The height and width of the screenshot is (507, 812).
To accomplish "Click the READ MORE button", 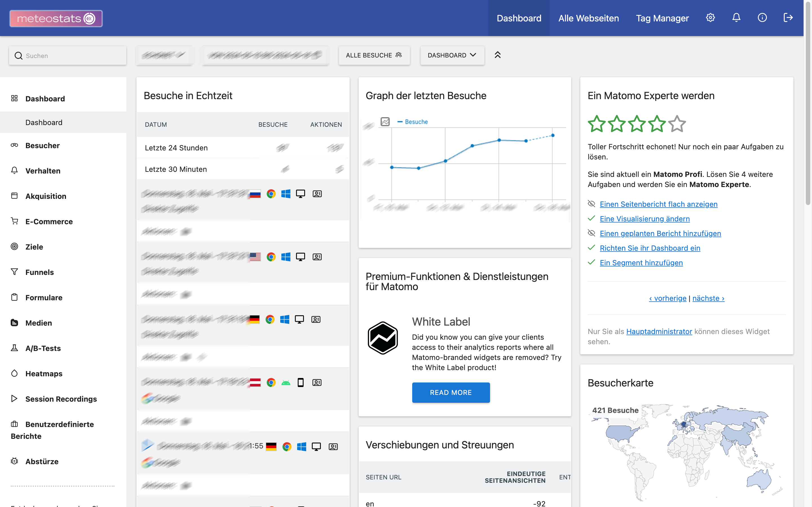I will click(x=451, y=392).
